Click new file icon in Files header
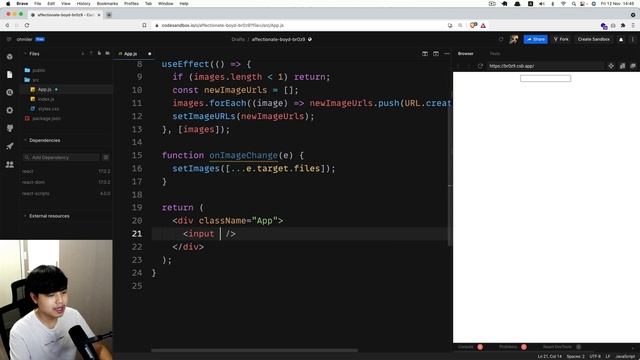640x360 pixels. (99, 53)
